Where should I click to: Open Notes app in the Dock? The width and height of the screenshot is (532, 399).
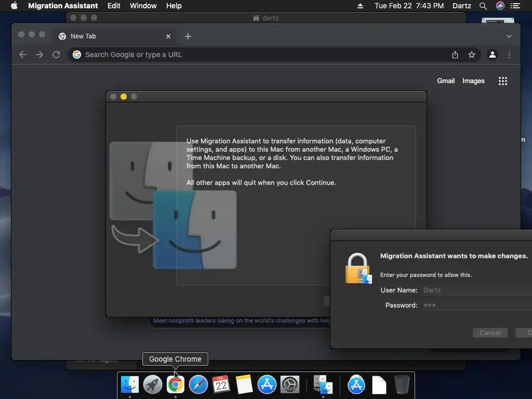coord(244,385)
